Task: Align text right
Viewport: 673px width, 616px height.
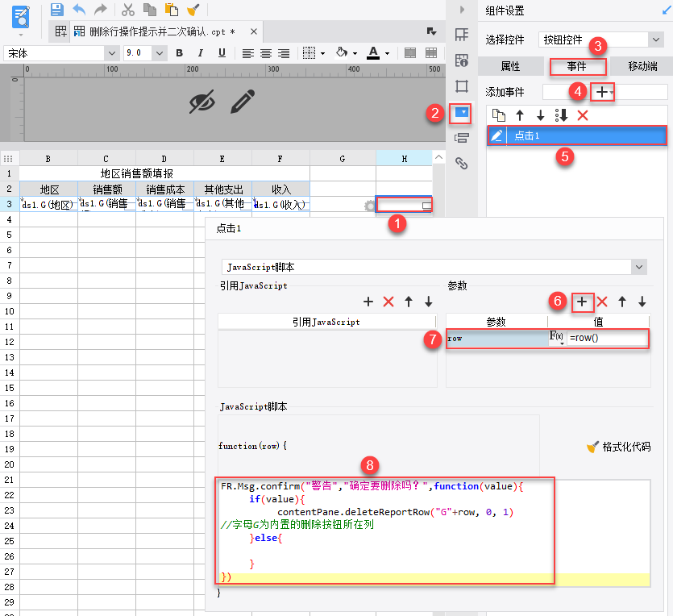Action: (x=284, y=53)
